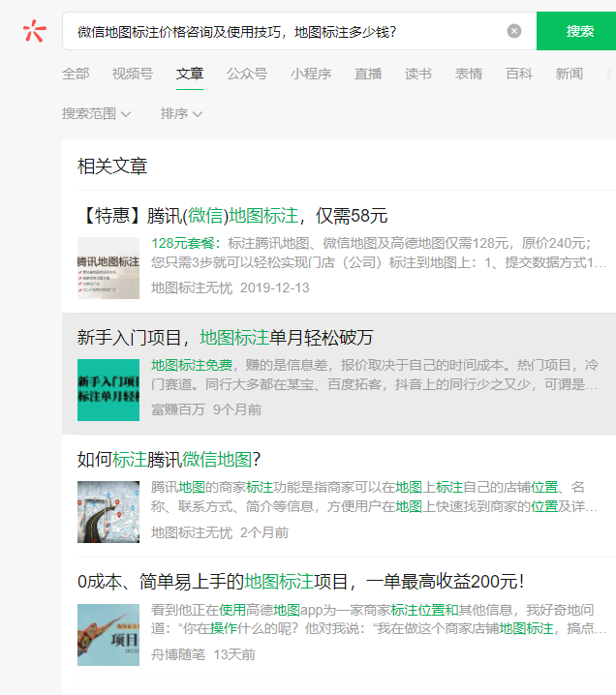Click the green 搜索 button

pos(576,31)
